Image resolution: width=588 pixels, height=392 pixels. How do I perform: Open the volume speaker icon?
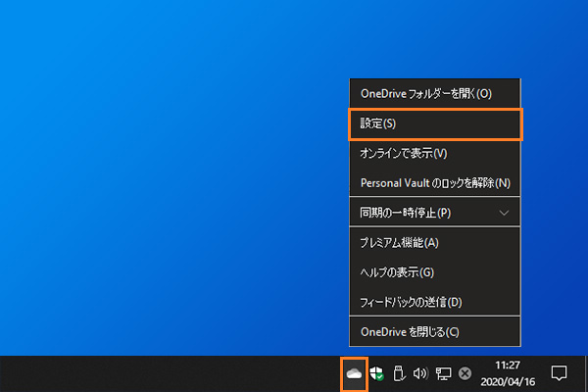pyautogui.click(x=420, y=373)
